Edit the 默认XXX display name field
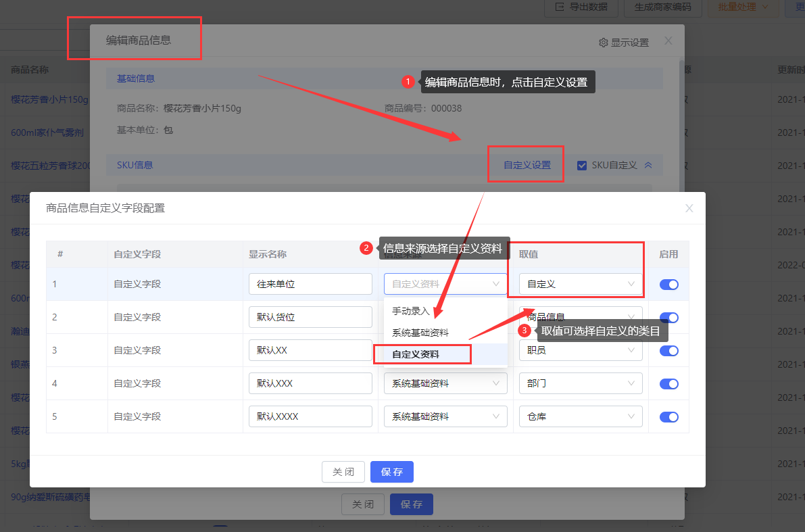The height and width of the screenshot is (532, 805). [x=310, y=383]
